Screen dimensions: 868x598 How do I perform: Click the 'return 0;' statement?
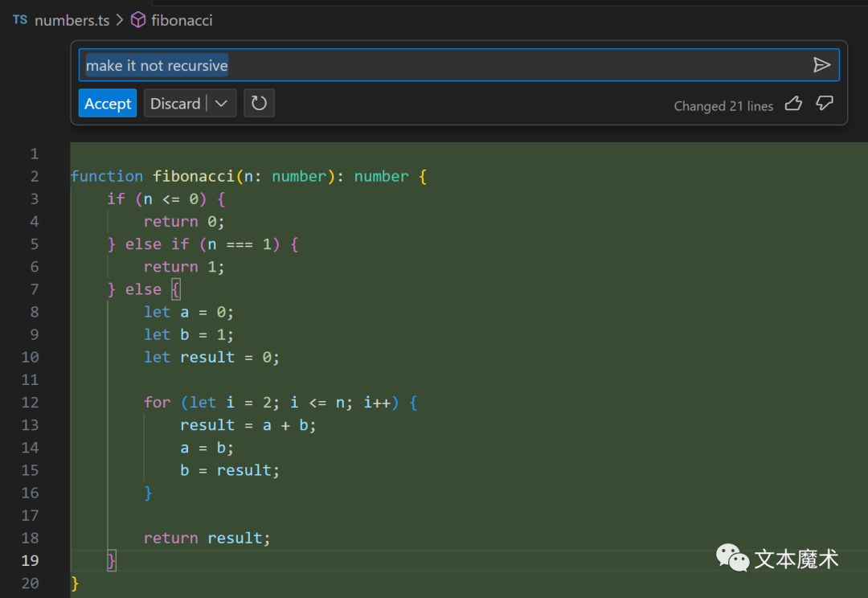pyautogui.click(x=184, y=222)
